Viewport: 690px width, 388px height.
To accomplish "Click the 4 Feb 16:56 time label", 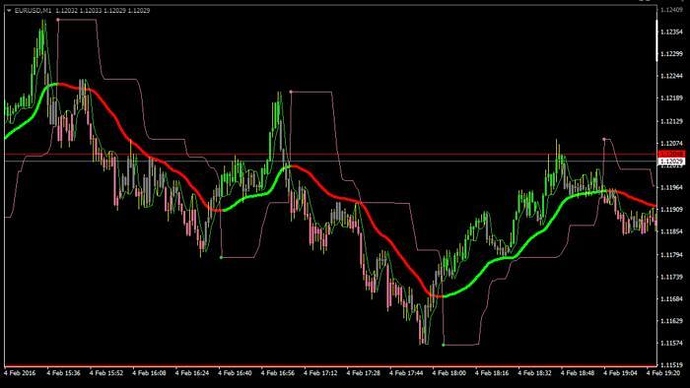I will click(x=278, y=373).
